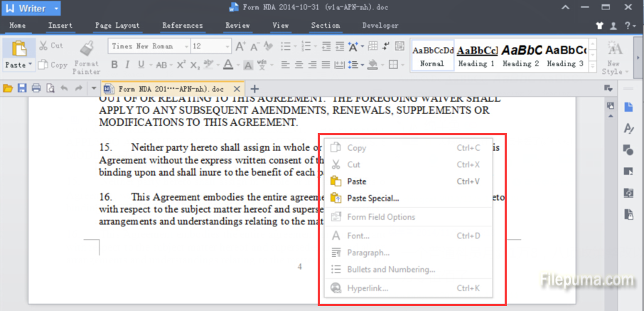Expand the font size 12 dropdown

226,46
